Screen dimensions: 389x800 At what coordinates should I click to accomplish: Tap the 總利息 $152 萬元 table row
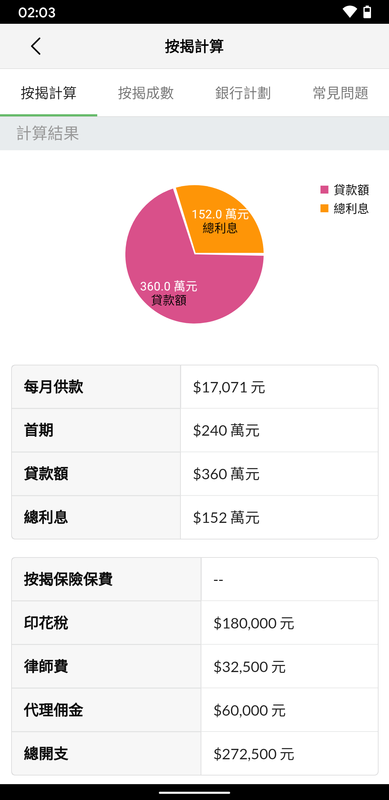point(194,517)
